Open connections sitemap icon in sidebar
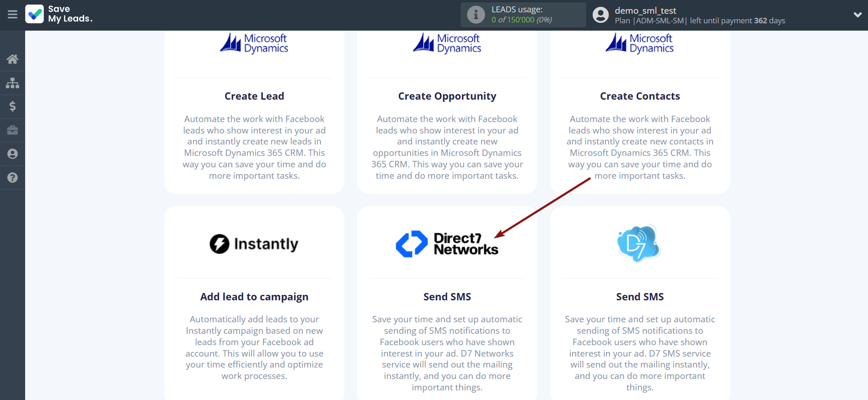 coord(12,83)
